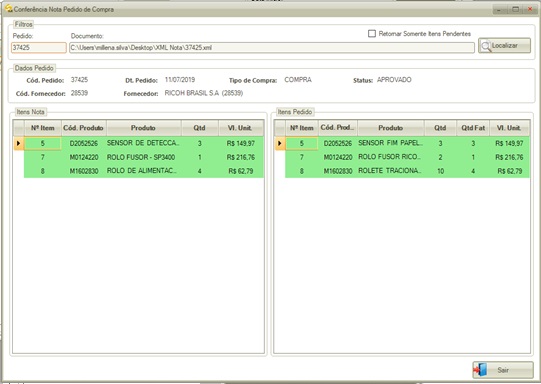
Task: Sort Itens Nota by Nº Item header
Action: pos(42,128)
